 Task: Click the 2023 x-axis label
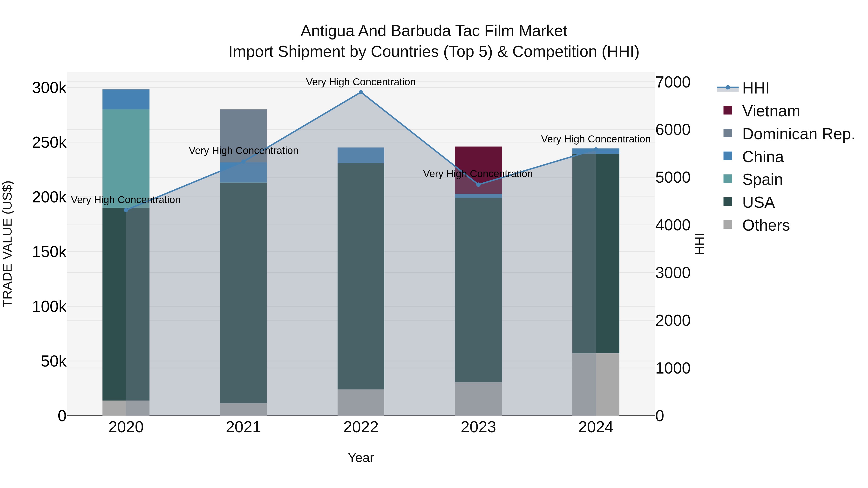(478, 427)
